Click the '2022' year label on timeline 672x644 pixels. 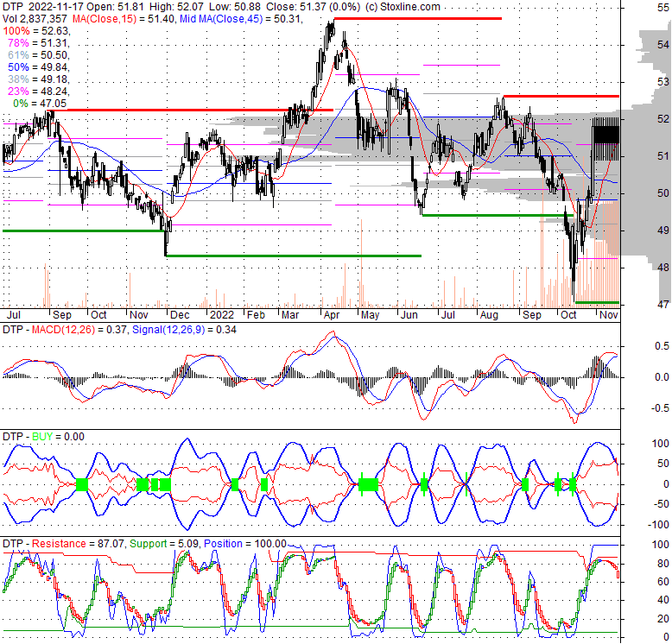pos(222,315)
